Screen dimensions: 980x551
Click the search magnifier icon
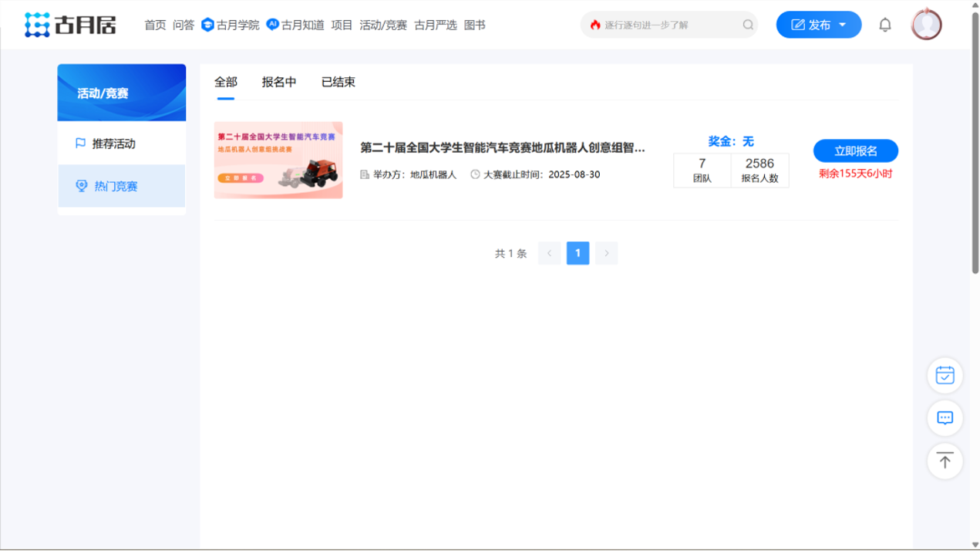[x=746, y=24]
